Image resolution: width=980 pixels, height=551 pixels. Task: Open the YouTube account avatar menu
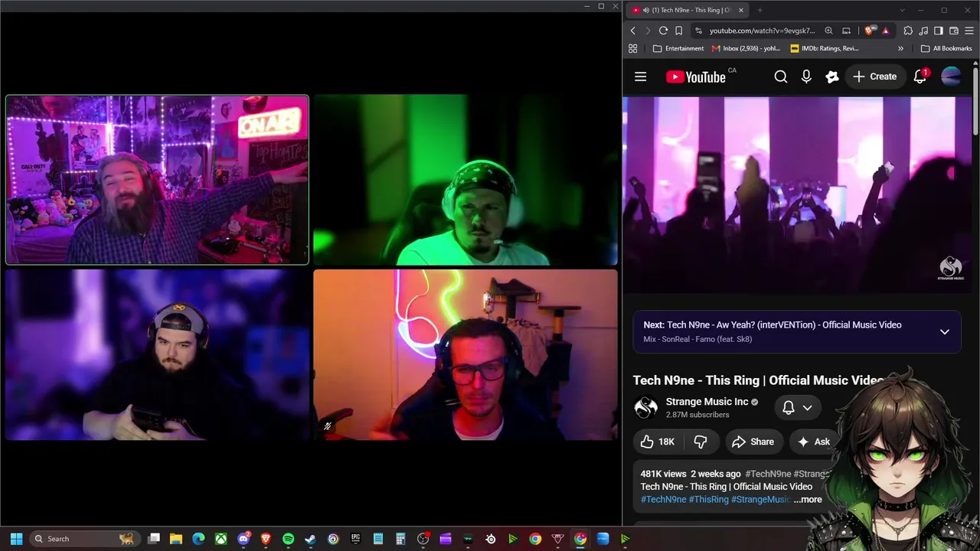click(951, 77)
